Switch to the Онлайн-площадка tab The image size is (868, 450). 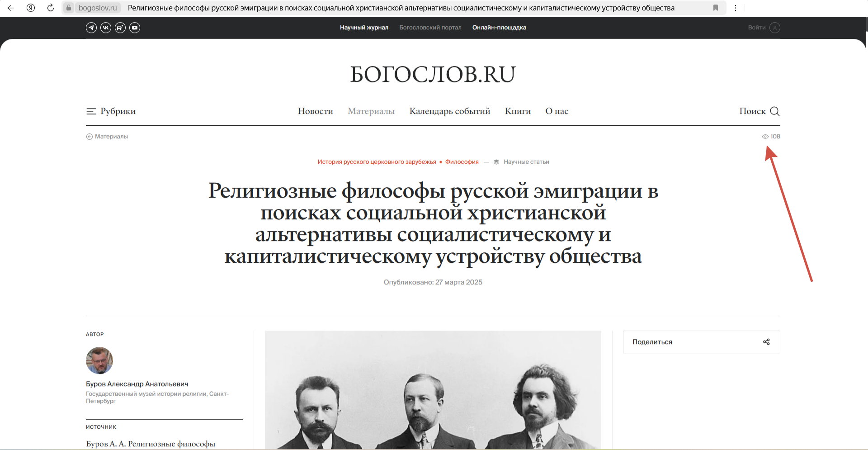coord(499,28)
